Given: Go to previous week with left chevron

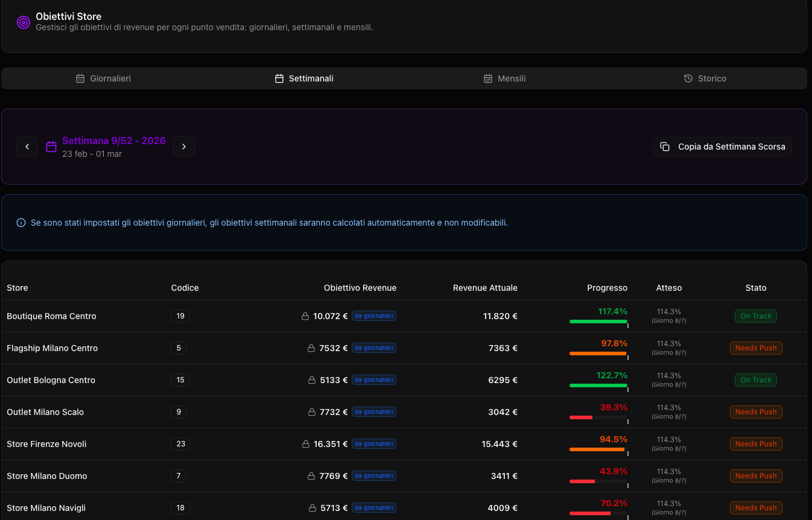Looking at the screenshot, I should pos(27,147).
